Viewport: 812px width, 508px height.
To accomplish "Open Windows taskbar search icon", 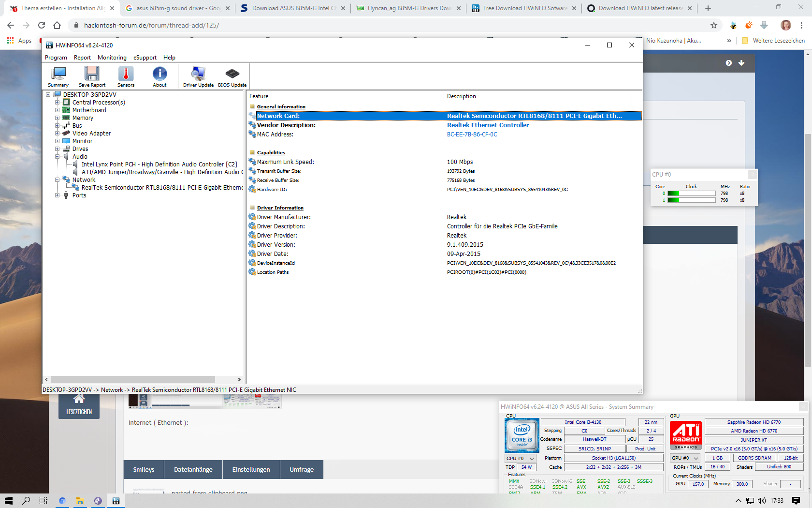I will [26, 501].
